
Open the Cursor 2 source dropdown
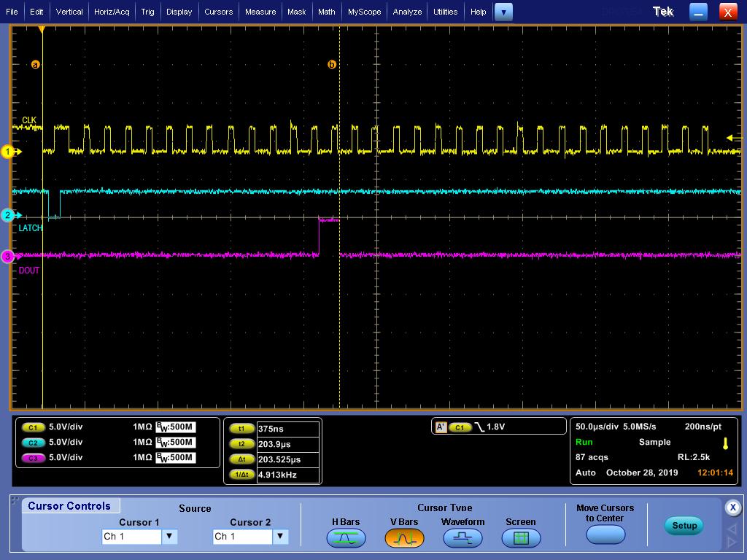[279, 537]
